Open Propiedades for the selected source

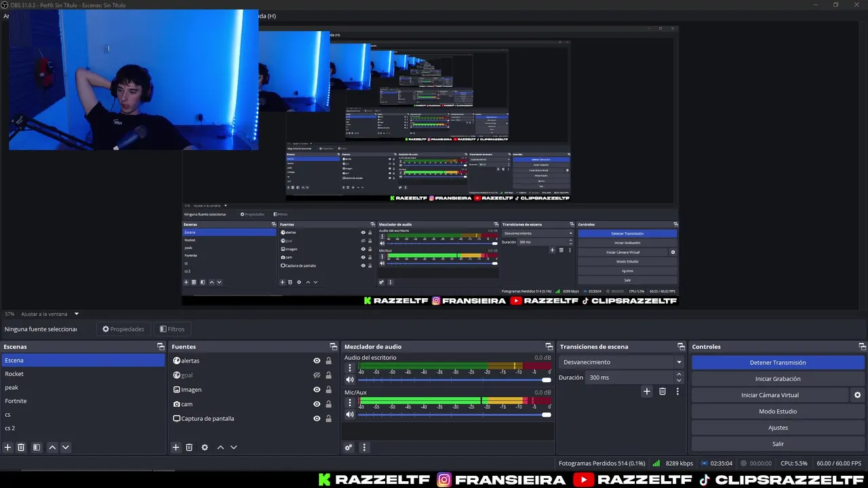(x=123, y=329)
